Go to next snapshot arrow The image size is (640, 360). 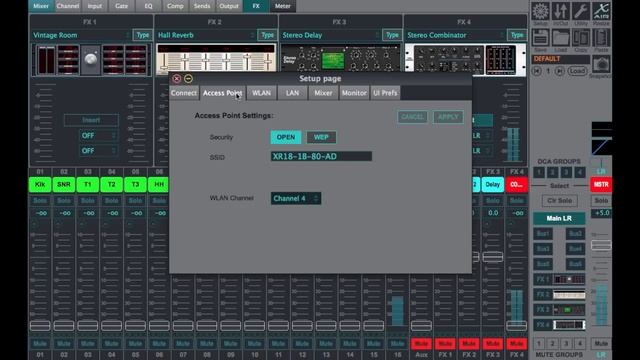[x=560, y=71]
